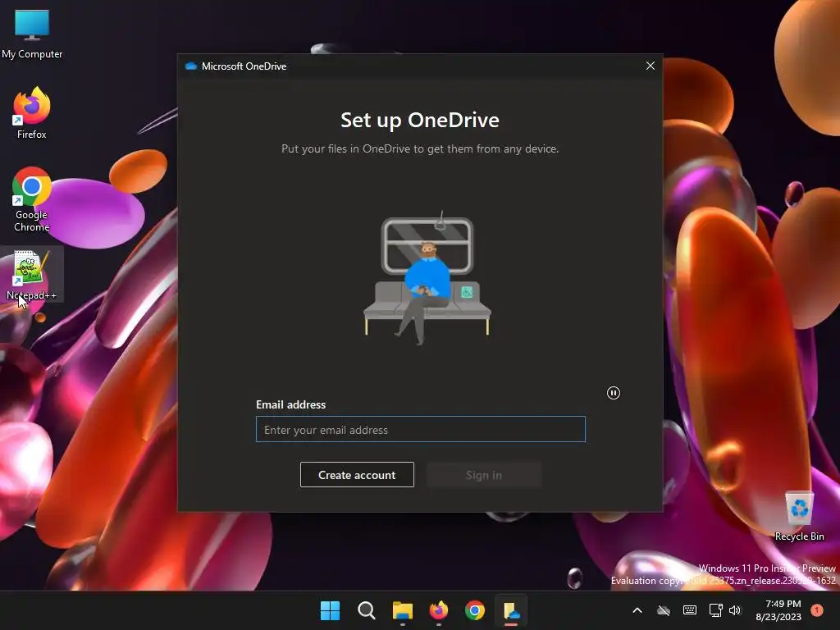Open the Windows Start menu
The width and height of the screenshot is (840, 630).
coord(330,610)
